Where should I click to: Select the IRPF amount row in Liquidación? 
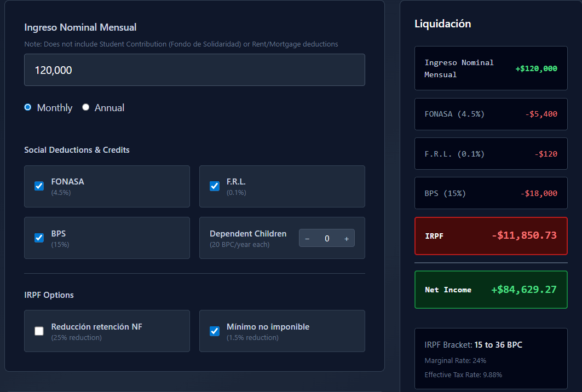pos(491,236)
